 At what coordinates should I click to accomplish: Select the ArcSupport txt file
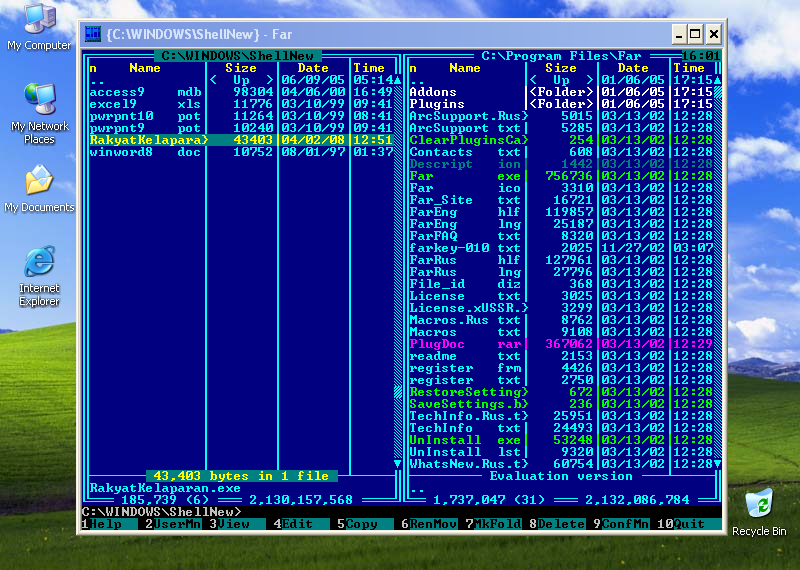tap(561, 128)
